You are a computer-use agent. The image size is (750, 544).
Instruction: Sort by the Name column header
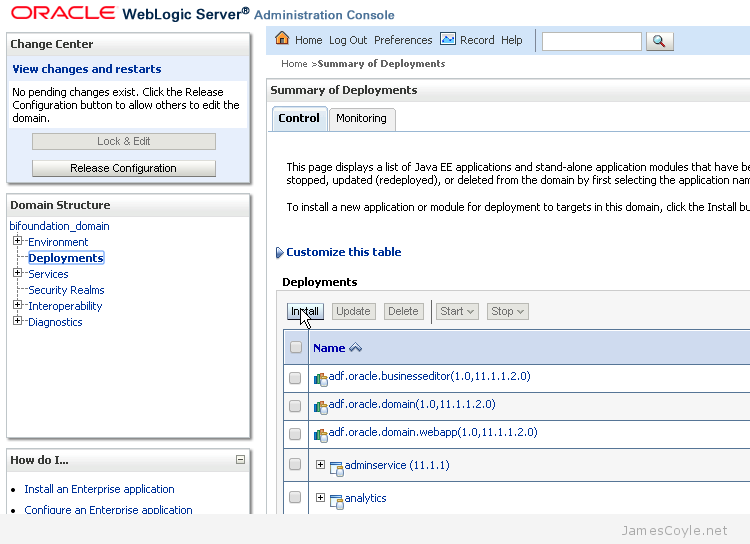coord(329,348)
